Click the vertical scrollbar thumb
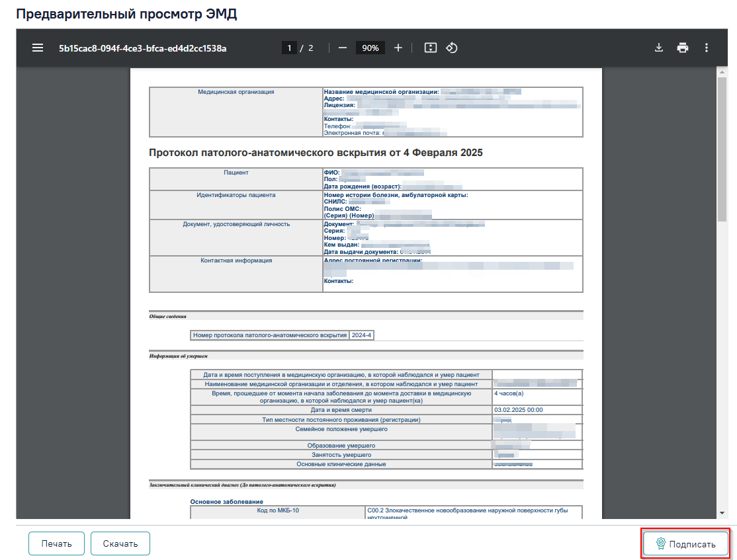Viewport: 737px width, 560px height. pos(722,149)
